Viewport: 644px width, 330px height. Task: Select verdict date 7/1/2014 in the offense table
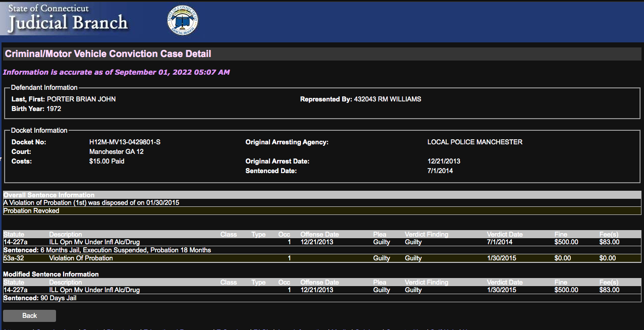pyautogui.click(x=500, y=242)
